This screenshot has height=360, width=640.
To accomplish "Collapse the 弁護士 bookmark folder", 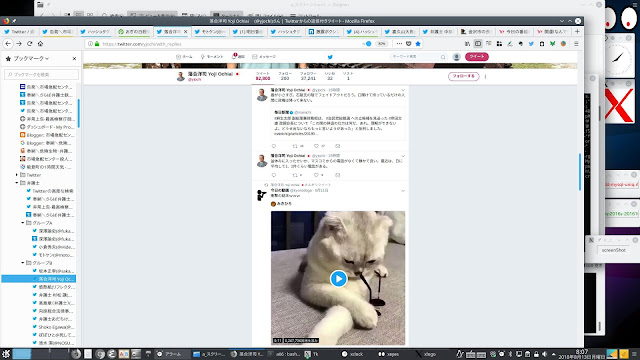I will click(17, 183).
